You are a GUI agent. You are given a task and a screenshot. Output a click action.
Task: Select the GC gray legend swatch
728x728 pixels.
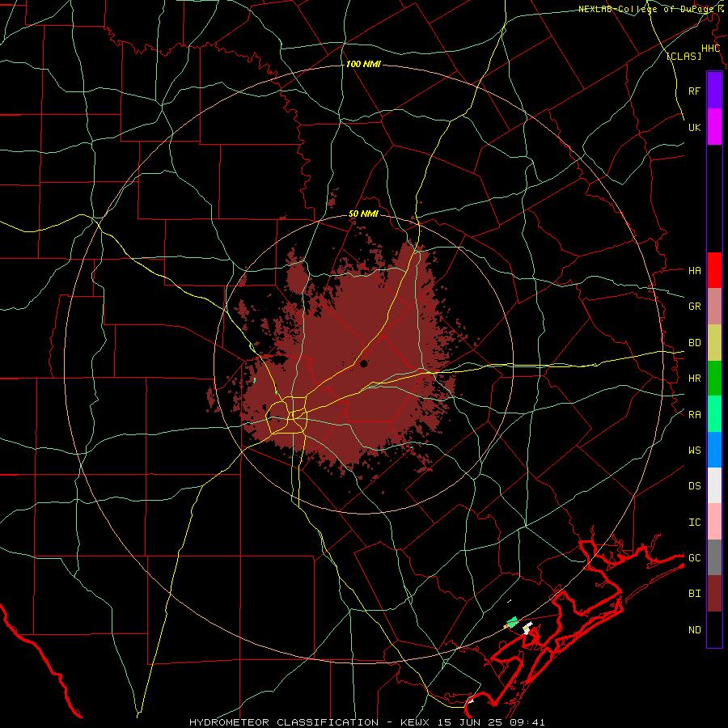(714, 557)
